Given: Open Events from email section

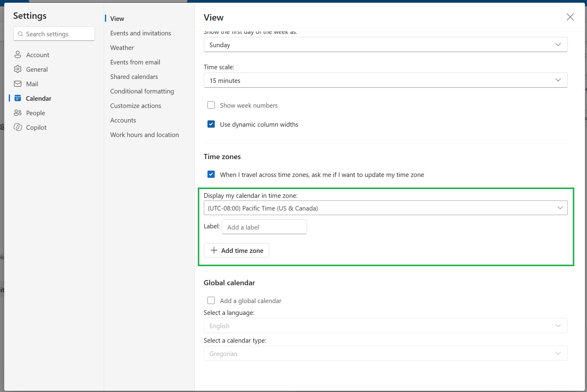Looking at the screenshot, I should point(135,62).
